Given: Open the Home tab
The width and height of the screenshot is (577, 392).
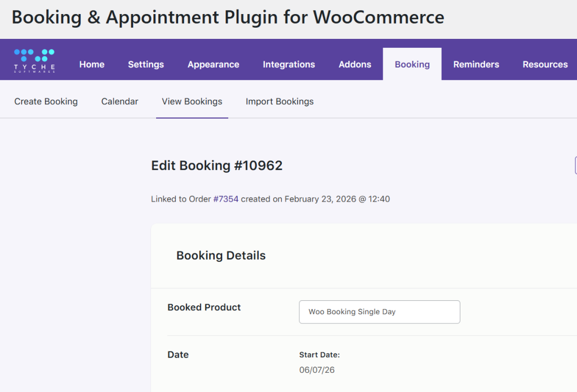Looking at the screenshot, I should pos(92,64).
